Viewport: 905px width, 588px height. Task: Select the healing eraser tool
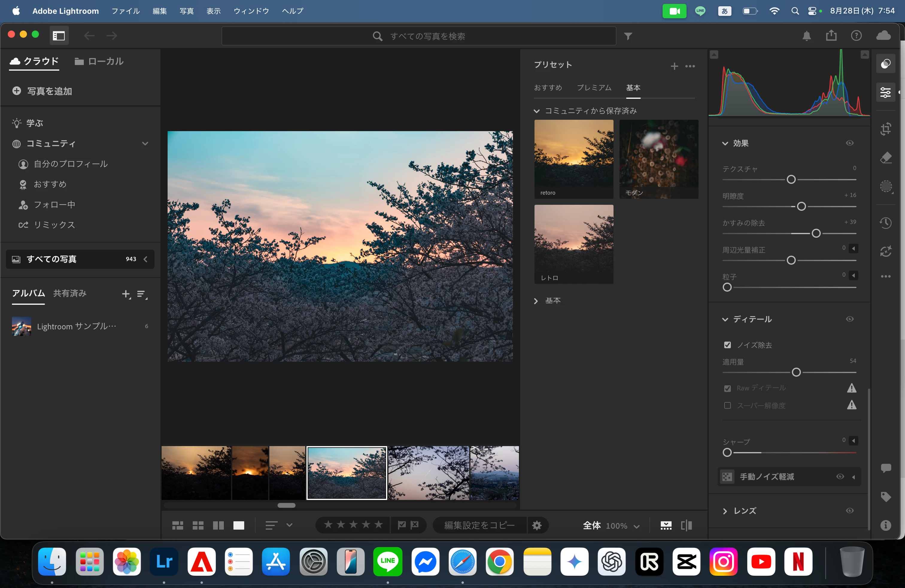[885, 157]
